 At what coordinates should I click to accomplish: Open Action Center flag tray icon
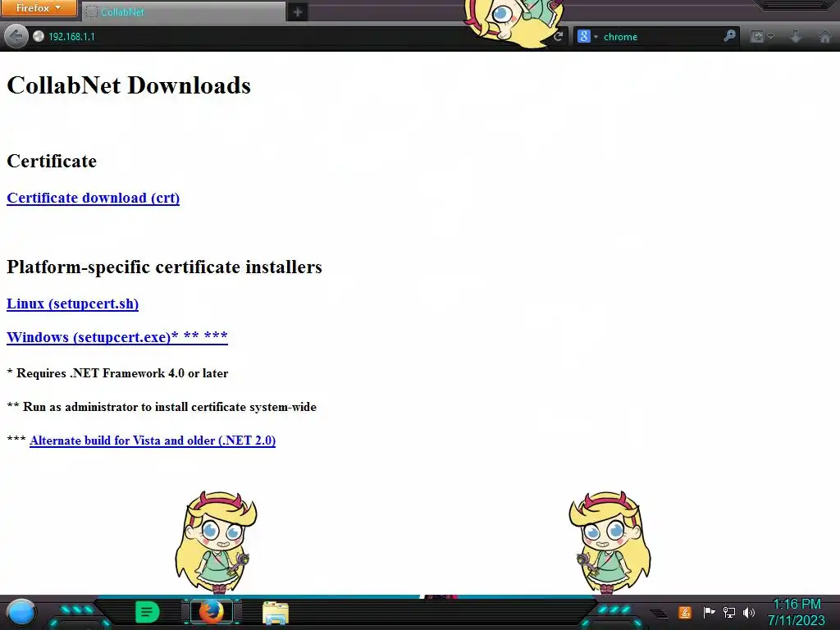[x=709, y=612]
